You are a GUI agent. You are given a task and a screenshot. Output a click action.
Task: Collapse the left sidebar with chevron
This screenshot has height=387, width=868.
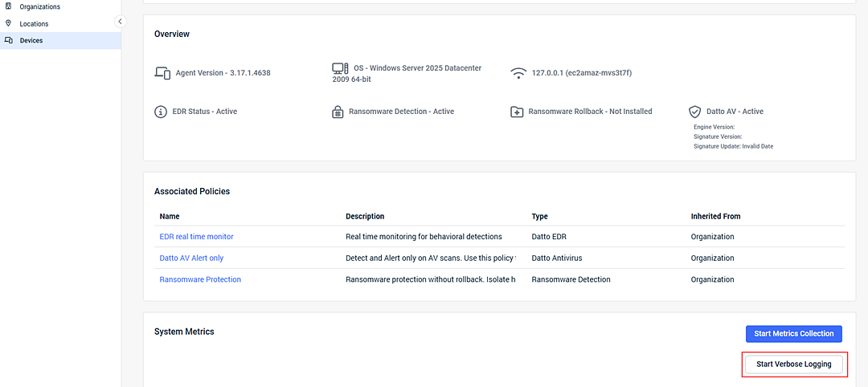121,22
